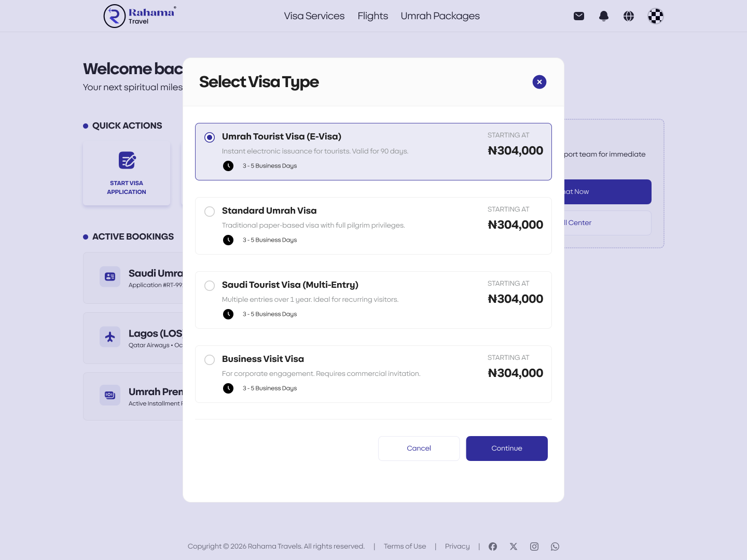Screen dimensions: 747x560
Task: Click the Chat Now button
Action: (607, 192)
